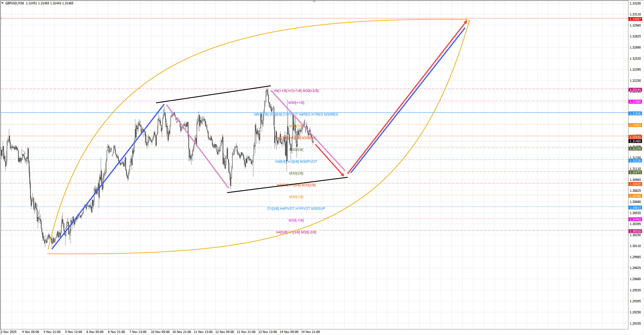644x335 pixels.
Task: Click the light-blue 1.30615 price label
Action: (x=635, y=208)
